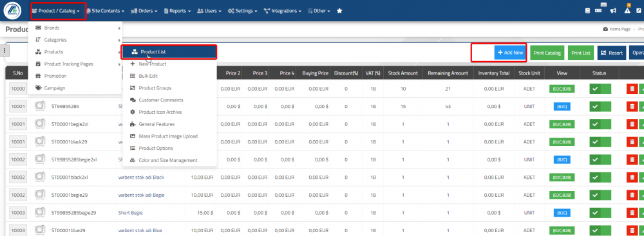Expand the Categories submenu
The width and height of the screenshot is (644, 236).
coord(75,40)
